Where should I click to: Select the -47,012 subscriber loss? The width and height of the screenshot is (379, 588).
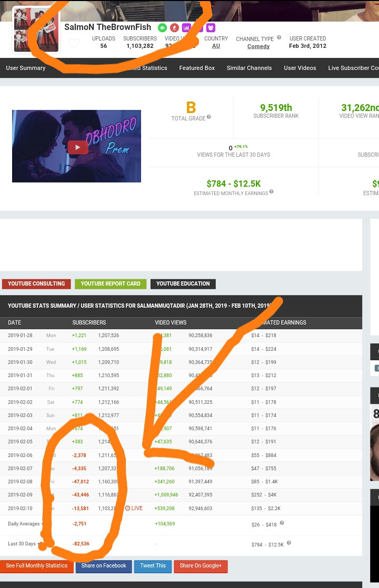[x=81, y=482]
